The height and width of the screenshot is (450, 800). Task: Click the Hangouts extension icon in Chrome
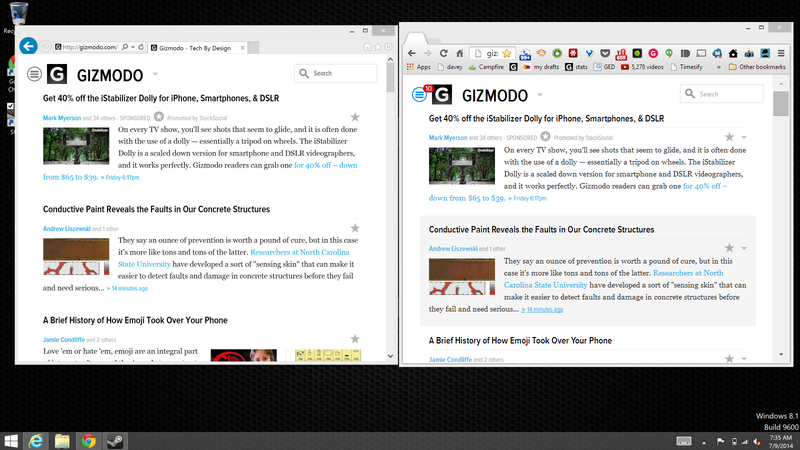669,53
